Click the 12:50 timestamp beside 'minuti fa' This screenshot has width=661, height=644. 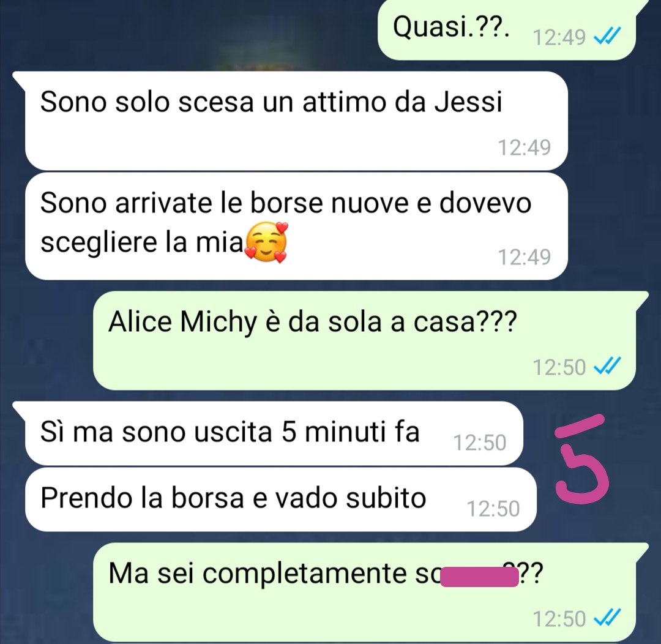coord(480,443)
